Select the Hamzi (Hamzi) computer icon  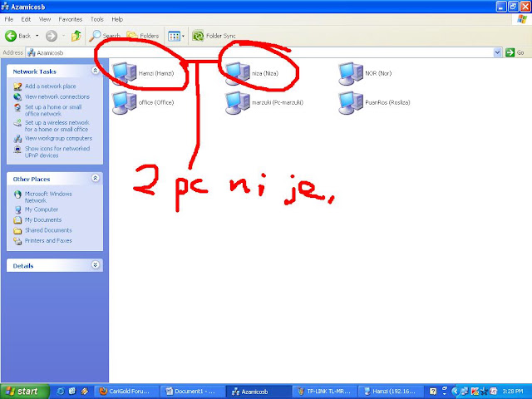[x=124, y=73]
